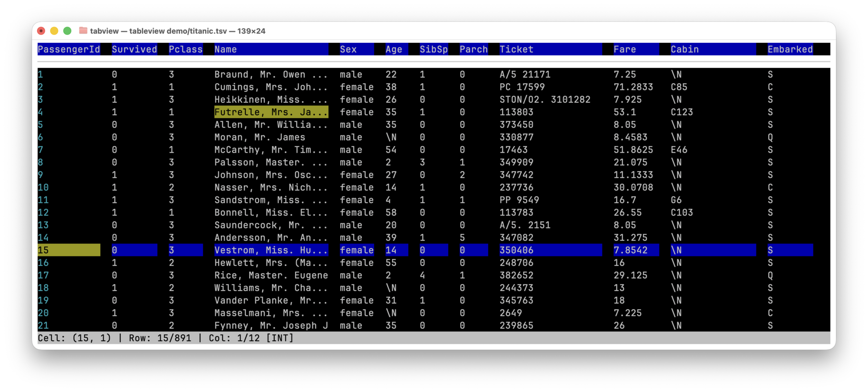The height and width of the screenshot is (392, 868).
Task: Select the Fare column header
Action: [x=636, y=49]
